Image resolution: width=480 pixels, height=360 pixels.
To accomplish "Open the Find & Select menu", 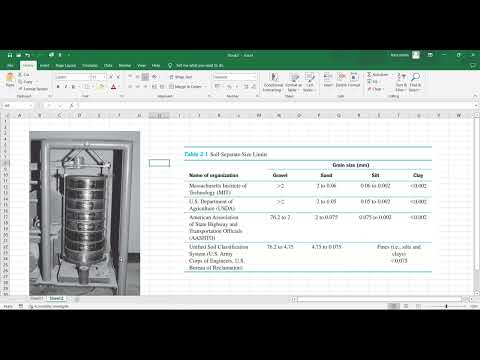I will (415, 82).
